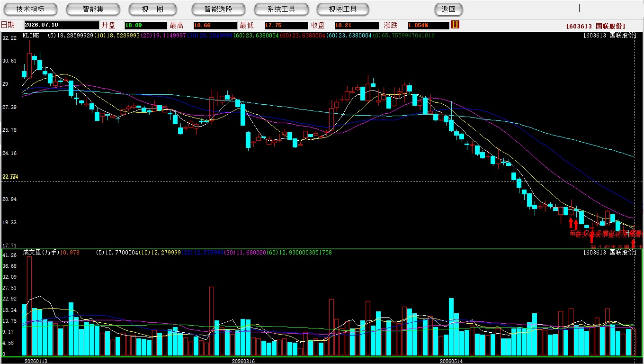Click the 日期 label
This screenshot has height=364, width=644.
click(8, 25)
